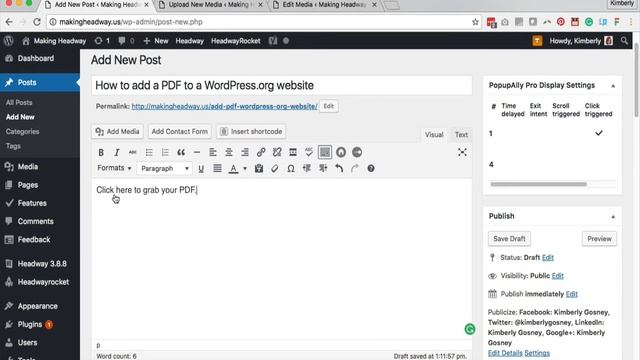640x360 pixels.
Task: Open the Formats dropdown
Action: (x=114, y=168)
